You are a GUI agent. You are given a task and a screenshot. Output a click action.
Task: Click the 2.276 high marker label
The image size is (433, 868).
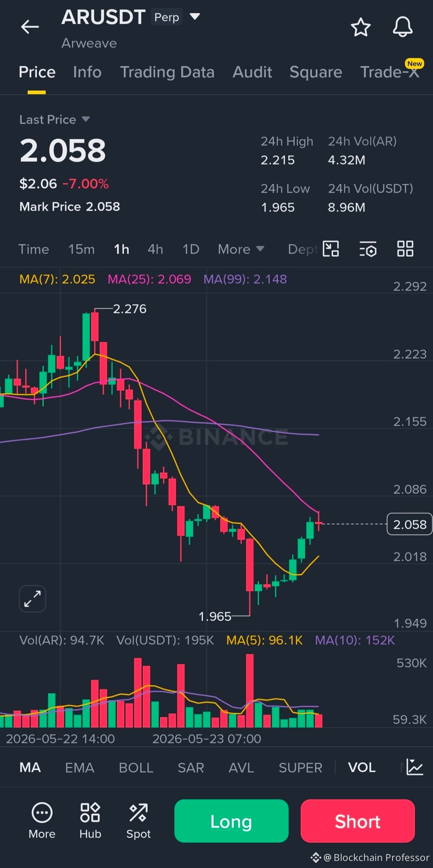click(129, 309)
